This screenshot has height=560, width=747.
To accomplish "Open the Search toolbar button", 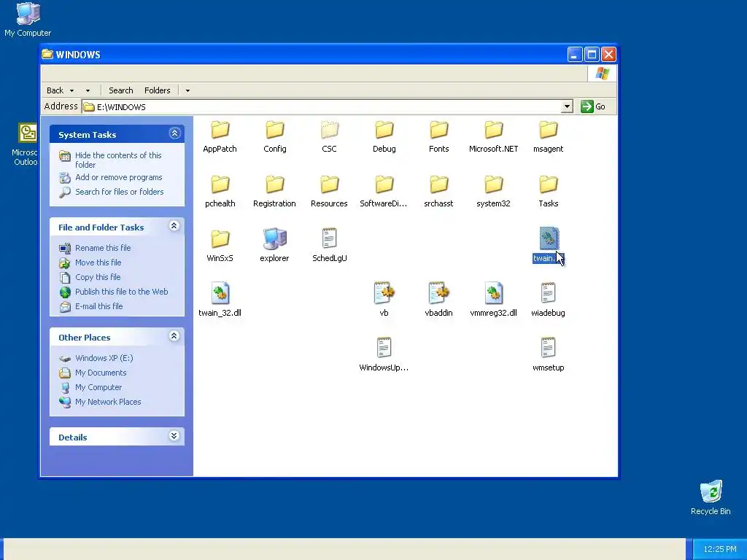I will pos(121,90).
